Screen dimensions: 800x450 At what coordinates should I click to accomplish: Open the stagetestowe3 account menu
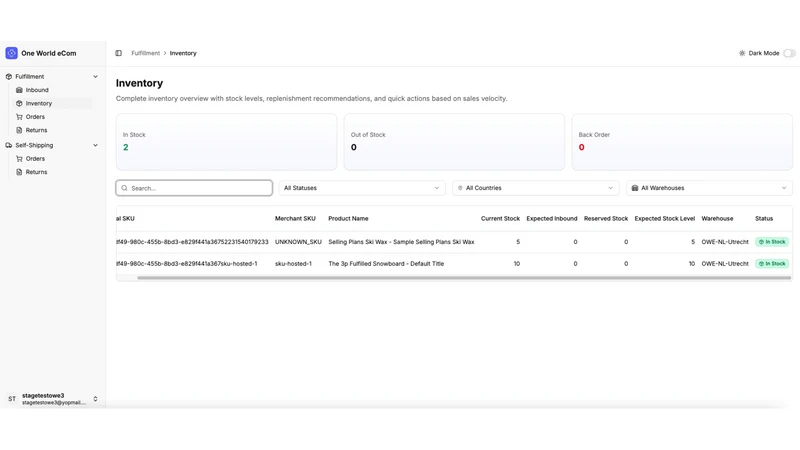53,398
